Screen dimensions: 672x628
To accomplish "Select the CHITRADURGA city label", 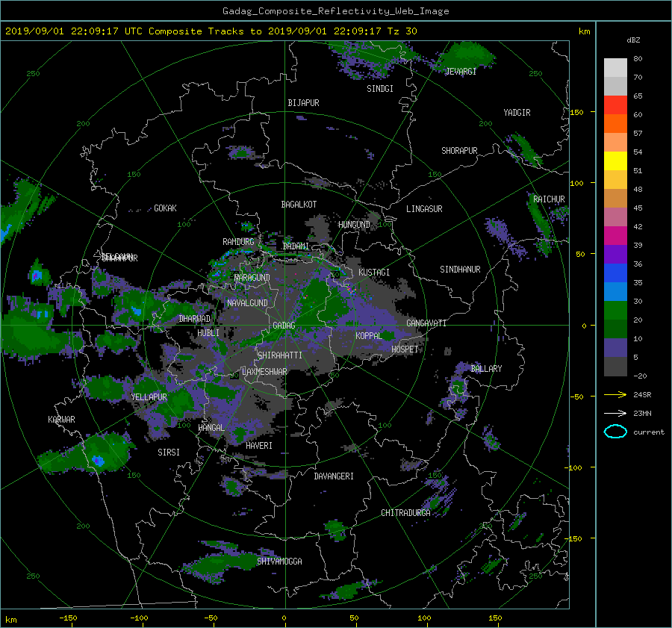I will click(x=405, y=513).
